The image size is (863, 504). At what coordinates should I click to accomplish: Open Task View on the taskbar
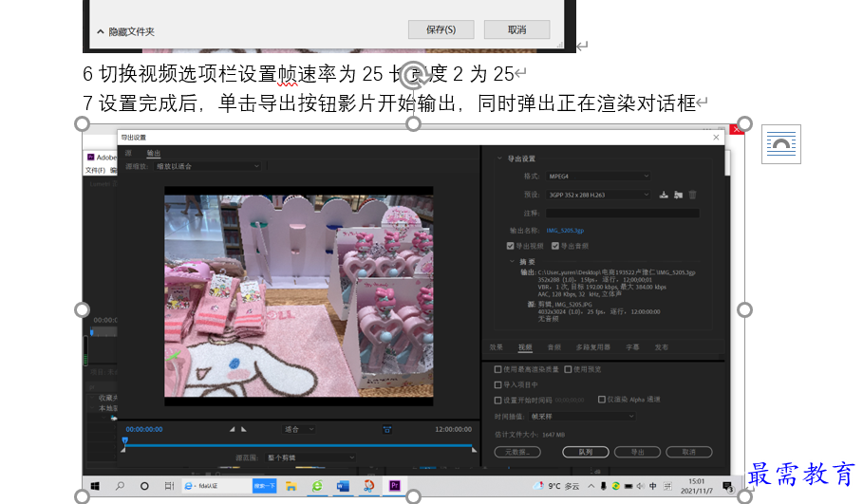pos(169,486)
